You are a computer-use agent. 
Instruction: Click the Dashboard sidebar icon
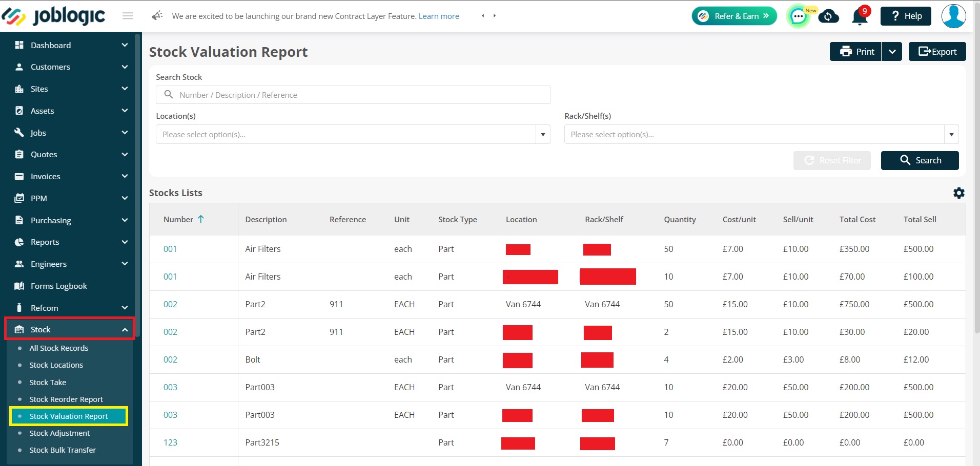[19, 45]
